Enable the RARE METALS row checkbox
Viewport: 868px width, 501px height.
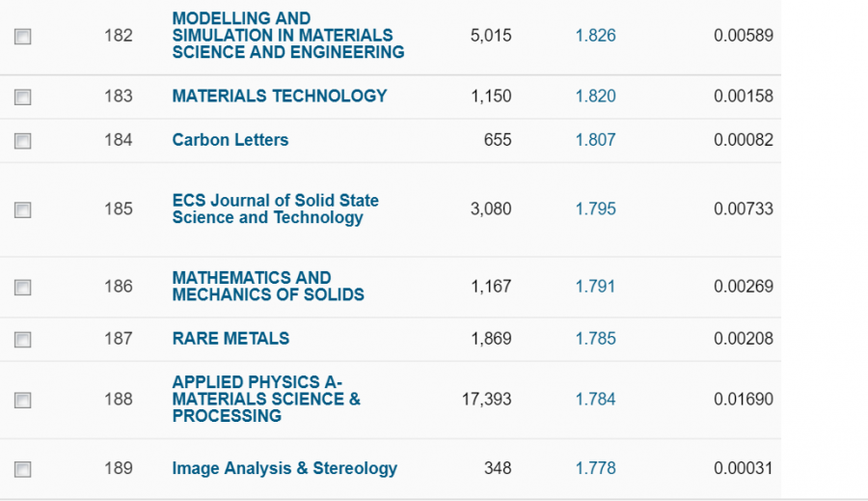coord(23,339)
